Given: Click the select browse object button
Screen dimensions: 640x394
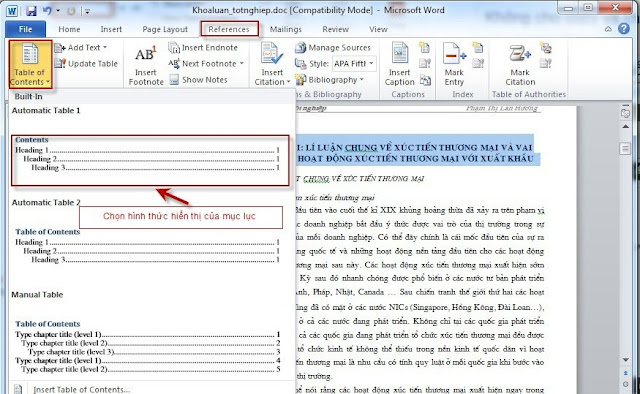Looking at the screenshot, I should tap(625, 384).
